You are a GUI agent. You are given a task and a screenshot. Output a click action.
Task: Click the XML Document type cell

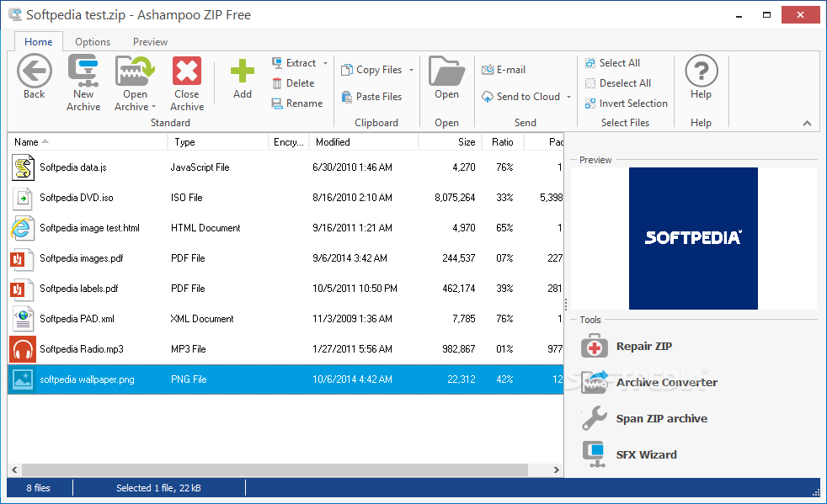tap(202, 318)
